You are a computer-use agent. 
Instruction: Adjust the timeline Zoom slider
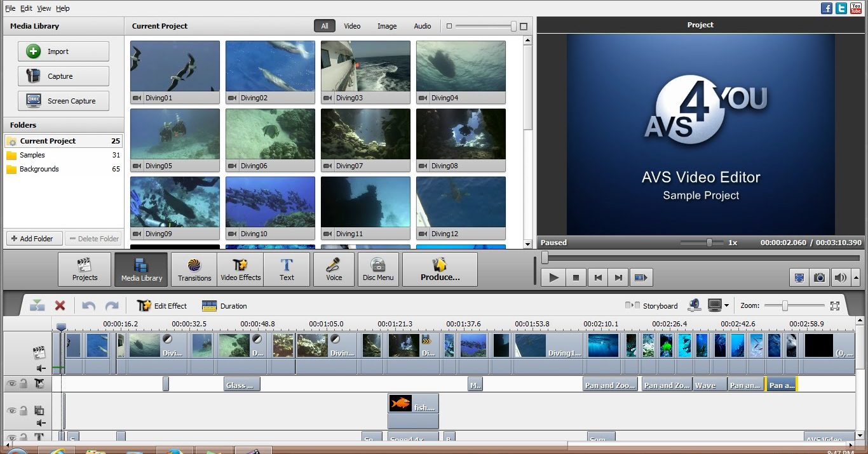785,305
